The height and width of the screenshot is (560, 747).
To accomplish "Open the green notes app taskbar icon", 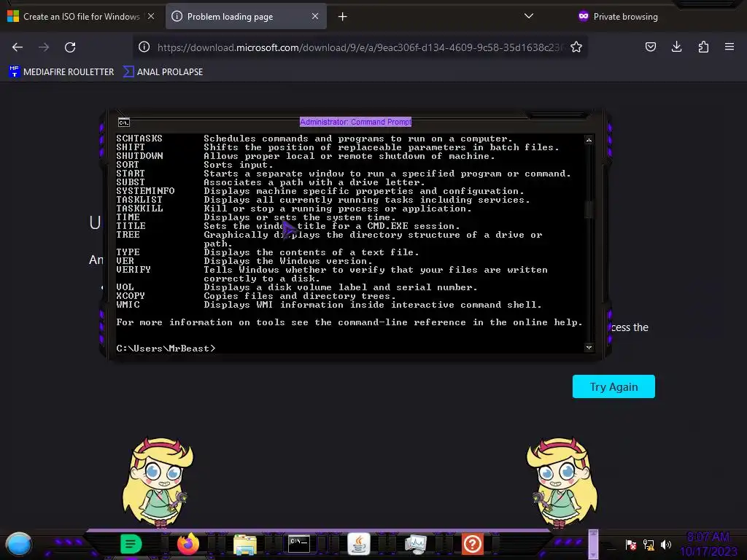I will (x=131, y=544).
